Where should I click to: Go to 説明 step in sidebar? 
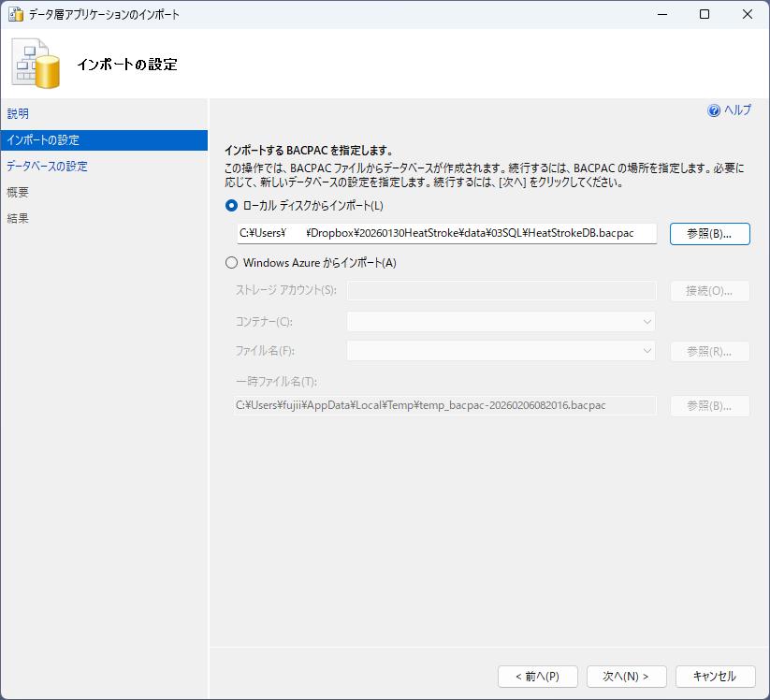pyautogui.click(x=18, y=114)
